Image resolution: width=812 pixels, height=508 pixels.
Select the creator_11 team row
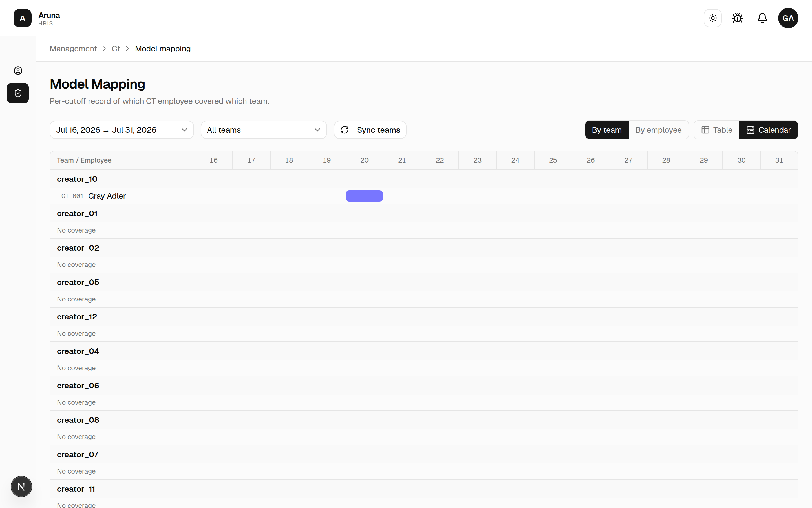[424, 489]
